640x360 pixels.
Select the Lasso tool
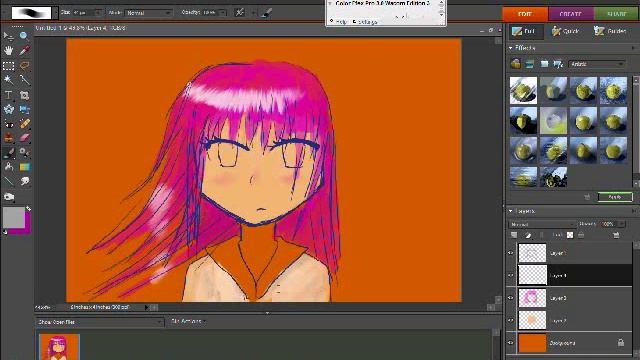pyautogui.click(x=24, y=66)
